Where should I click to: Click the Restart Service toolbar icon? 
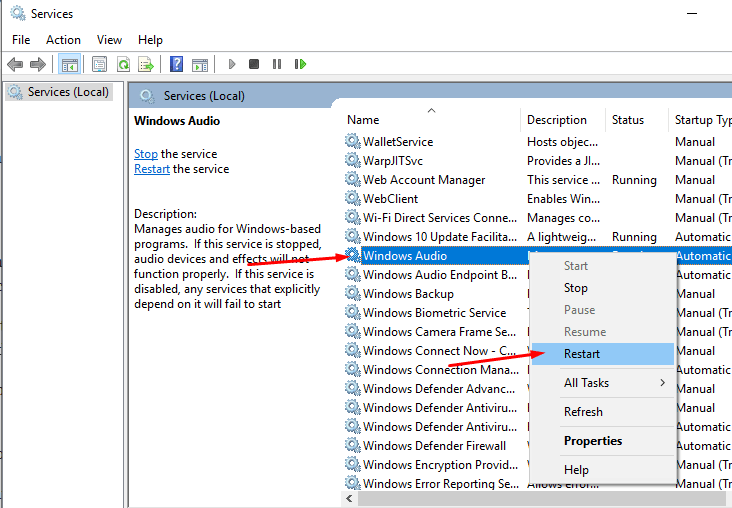point(300,64)
